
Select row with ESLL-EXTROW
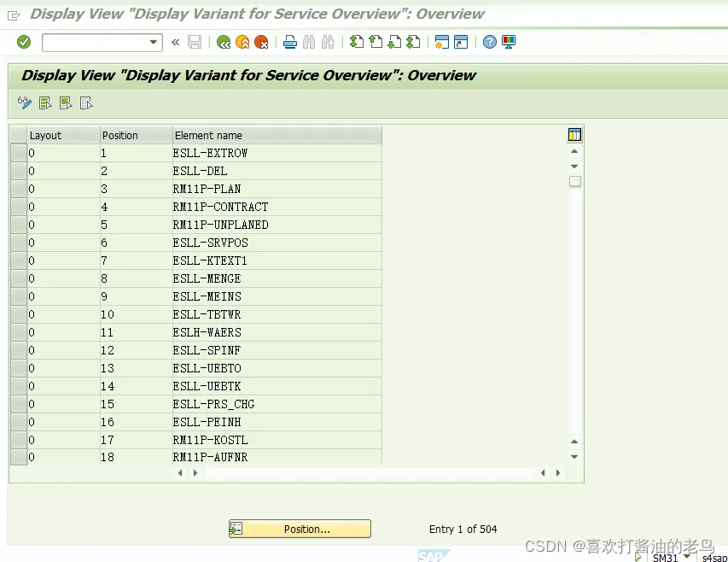pos(19,153)
